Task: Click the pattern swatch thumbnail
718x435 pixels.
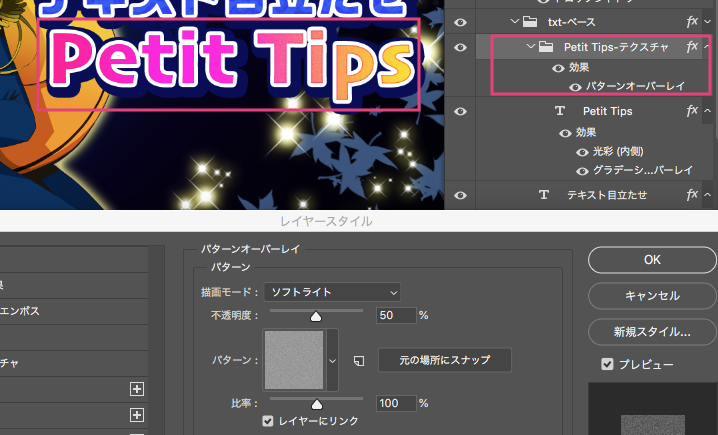Action: pyautogui.click(x=294, y=360)
